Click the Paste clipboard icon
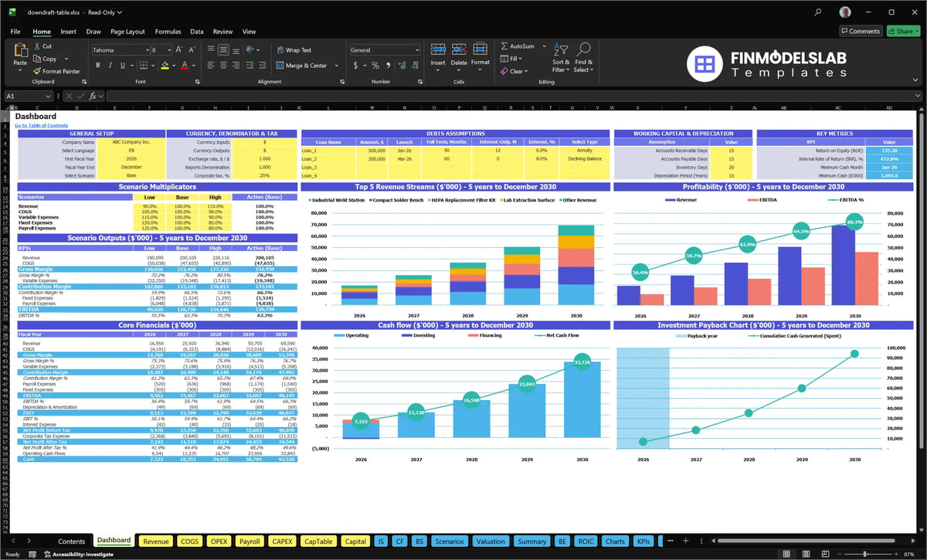 click(x=20, y=51)
